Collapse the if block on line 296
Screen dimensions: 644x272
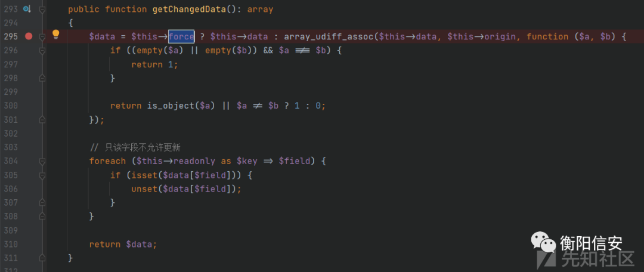click(x=42, y=51)
